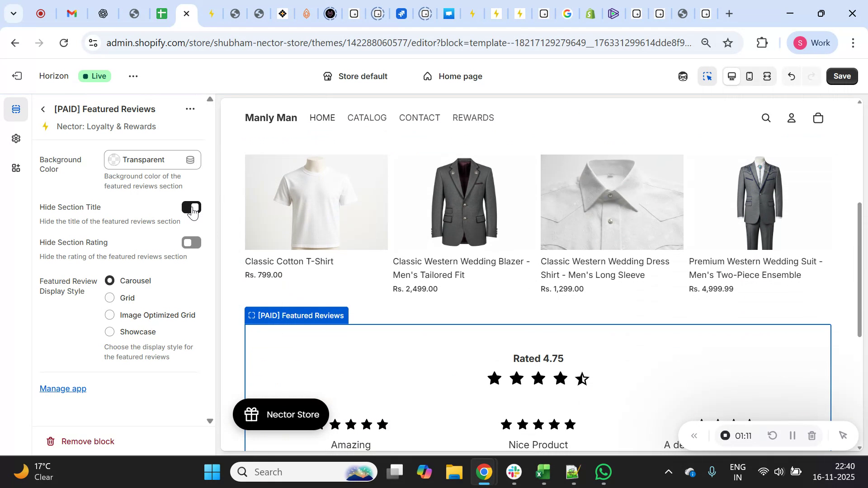Go to the CATALOG menu item
Screen dimensions: 868x488
pos(367,117)
